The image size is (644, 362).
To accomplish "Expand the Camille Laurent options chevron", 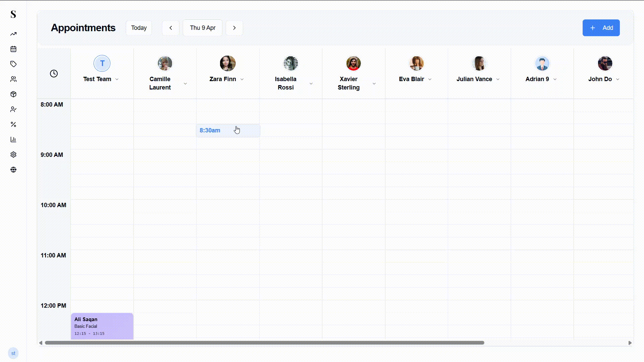I will (x=185, y=83).
